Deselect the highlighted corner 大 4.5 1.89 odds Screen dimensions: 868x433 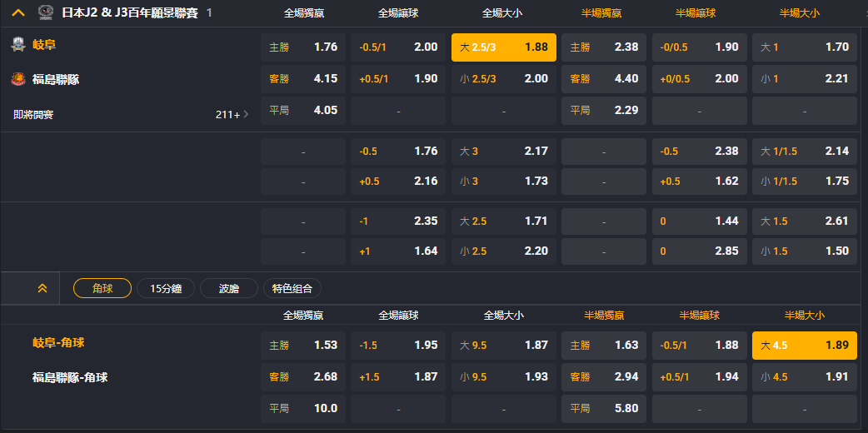[x=804, y=346]
